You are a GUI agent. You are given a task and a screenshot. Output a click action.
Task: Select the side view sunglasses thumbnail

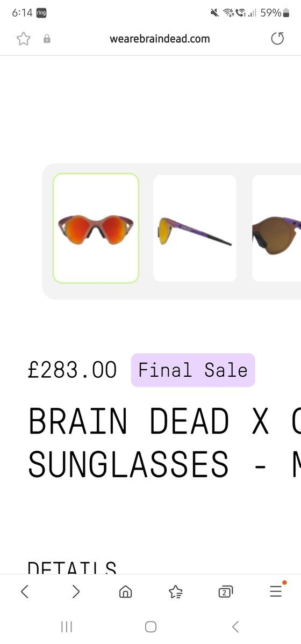point(195,228)
